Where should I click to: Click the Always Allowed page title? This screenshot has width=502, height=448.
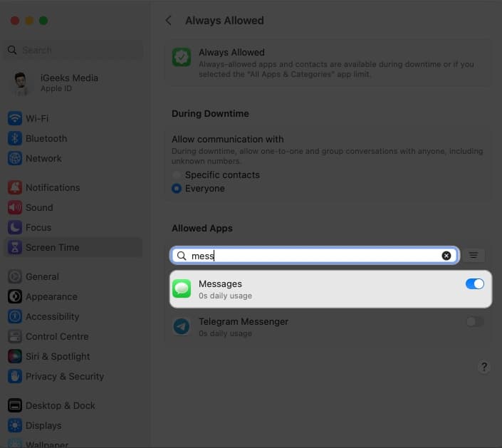point(224,21)
